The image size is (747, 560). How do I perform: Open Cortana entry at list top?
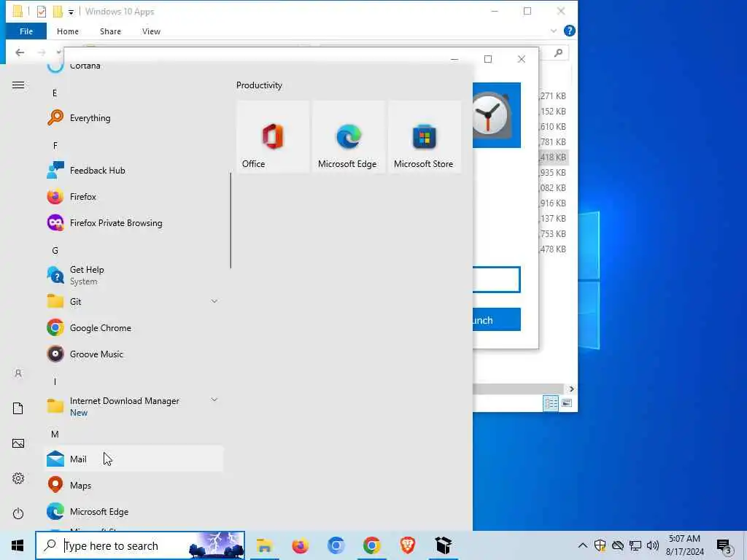click(x=133, y=66)
